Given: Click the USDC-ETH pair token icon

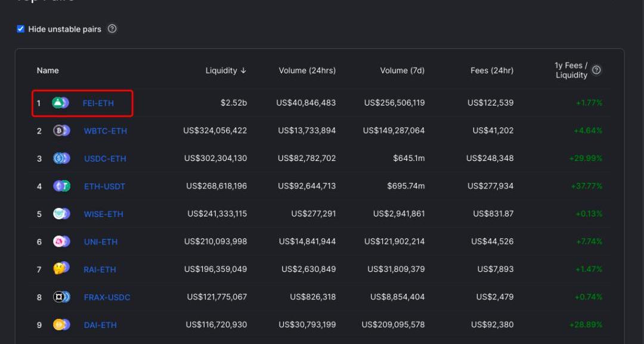Looking at the screenshot, I should 61,159.
